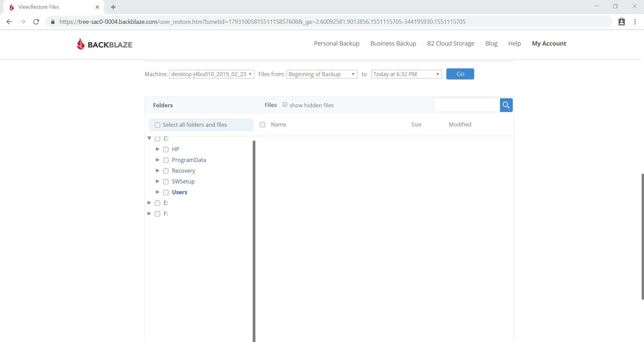Open Business Backup menu
The image size is (644, 342).
click(393, 44)
